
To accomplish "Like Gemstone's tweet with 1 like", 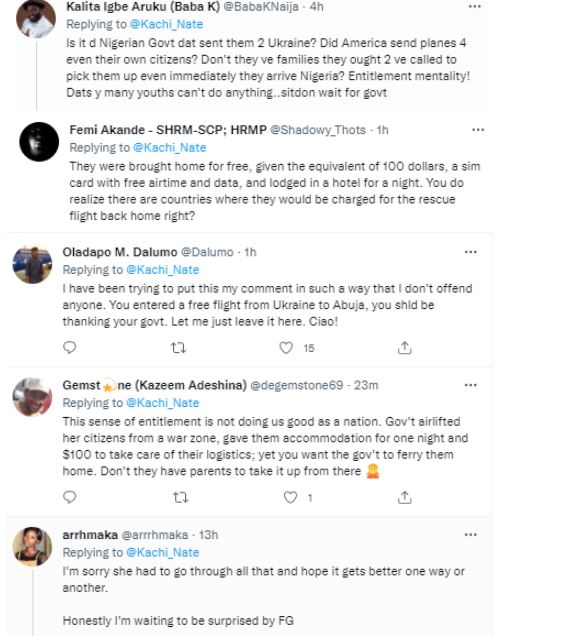I will click(290, 497).
